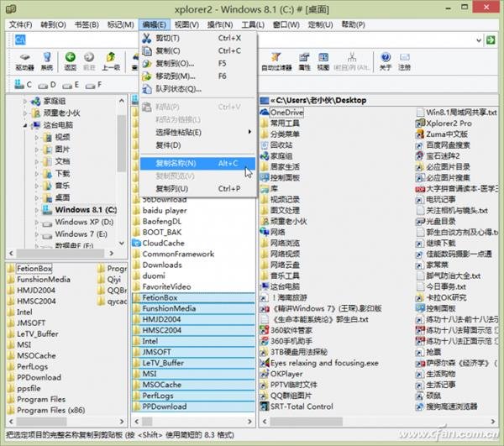Choose 复制到(O)... from the Edit menu
The width and height of the screenshot is (504, 446).
click(197, 64)
